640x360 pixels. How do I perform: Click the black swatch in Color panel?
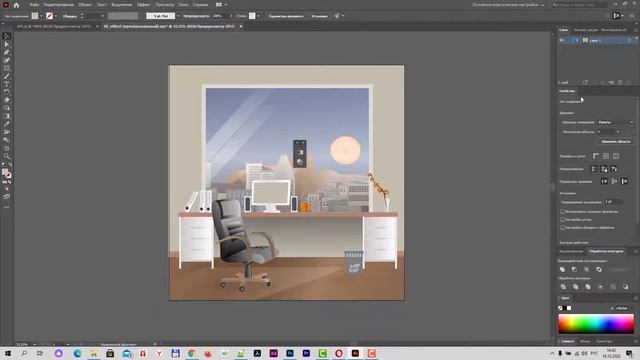pyautogui.click(x=565, y=308)
